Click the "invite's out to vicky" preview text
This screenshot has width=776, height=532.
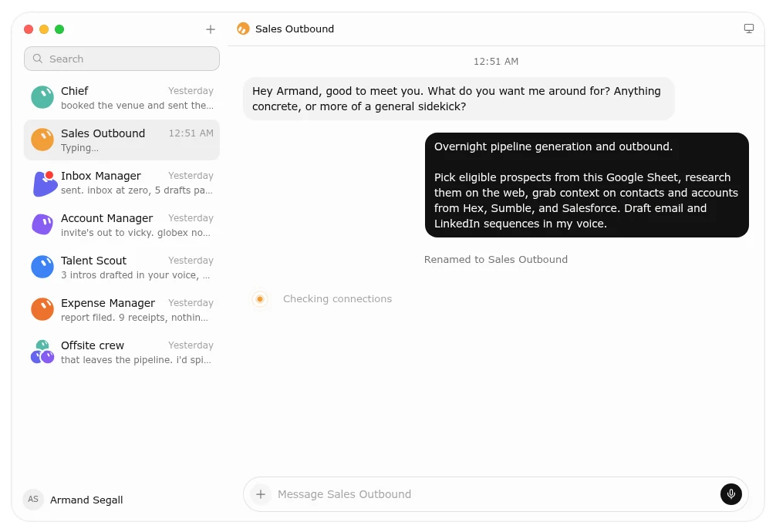tap(136, 233)
